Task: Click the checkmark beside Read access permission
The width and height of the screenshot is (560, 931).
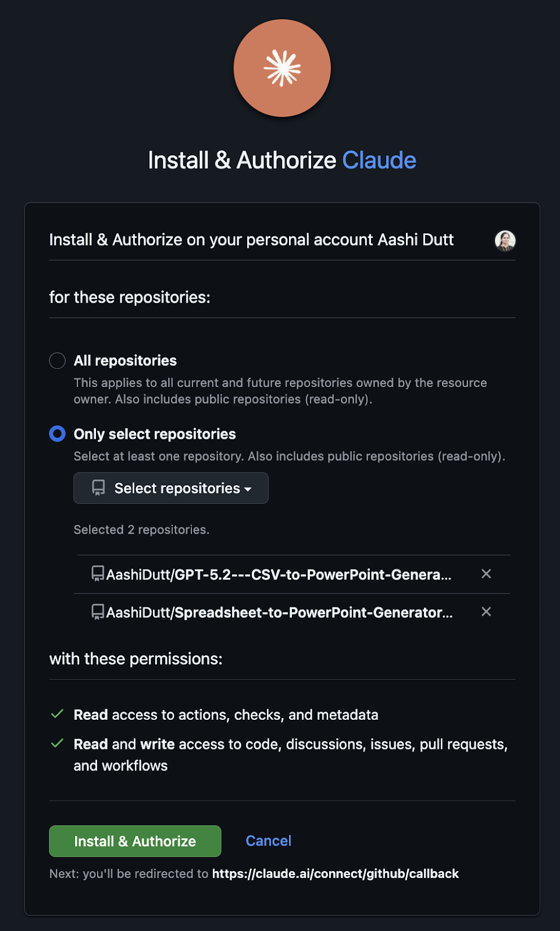Action: [x=57, y=713]
